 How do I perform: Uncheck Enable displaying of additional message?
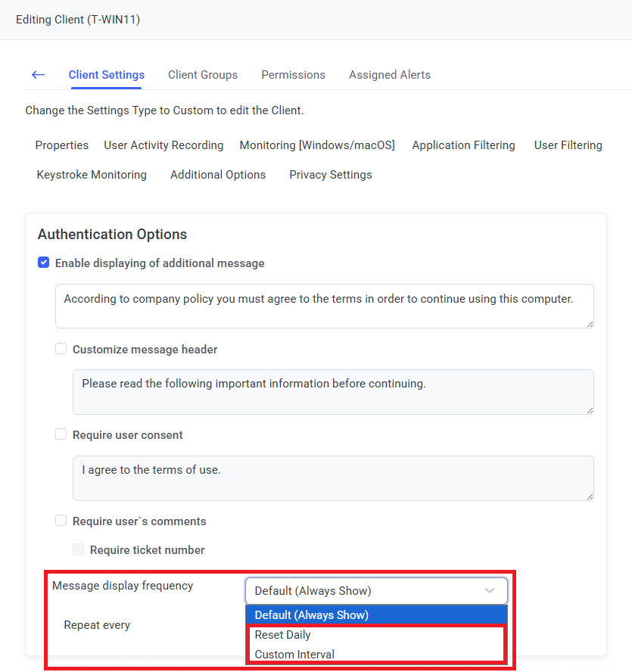click(44, 263)
